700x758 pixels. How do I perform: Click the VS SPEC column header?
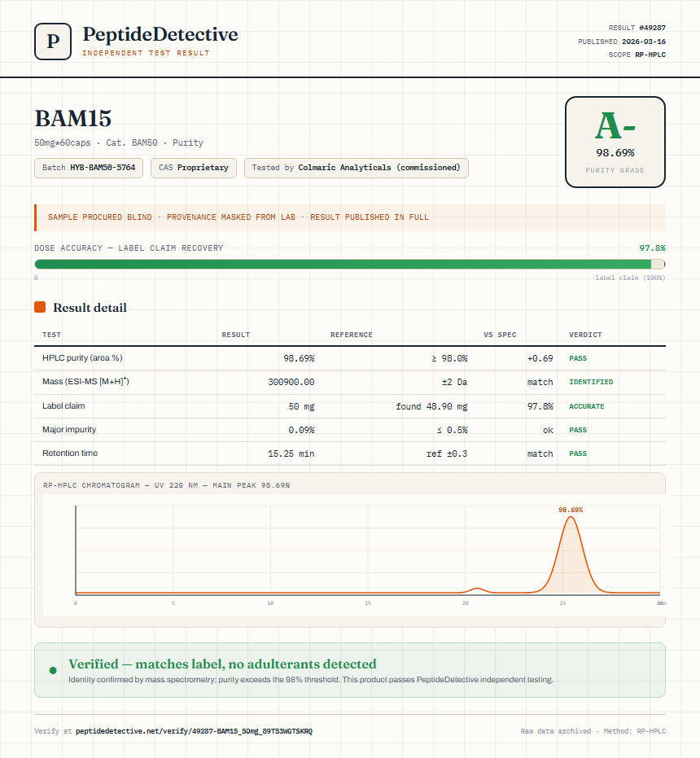(500, 335)
